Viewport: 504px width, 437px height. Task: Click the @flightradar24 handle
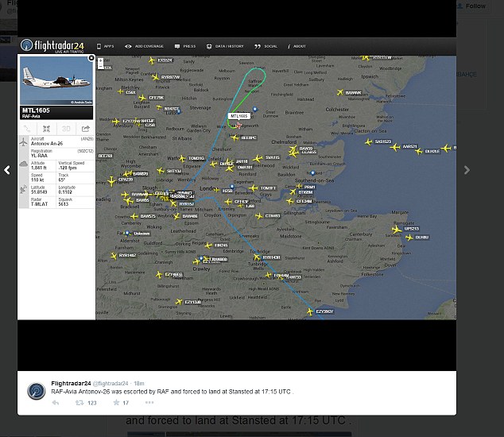pos(110,383)
